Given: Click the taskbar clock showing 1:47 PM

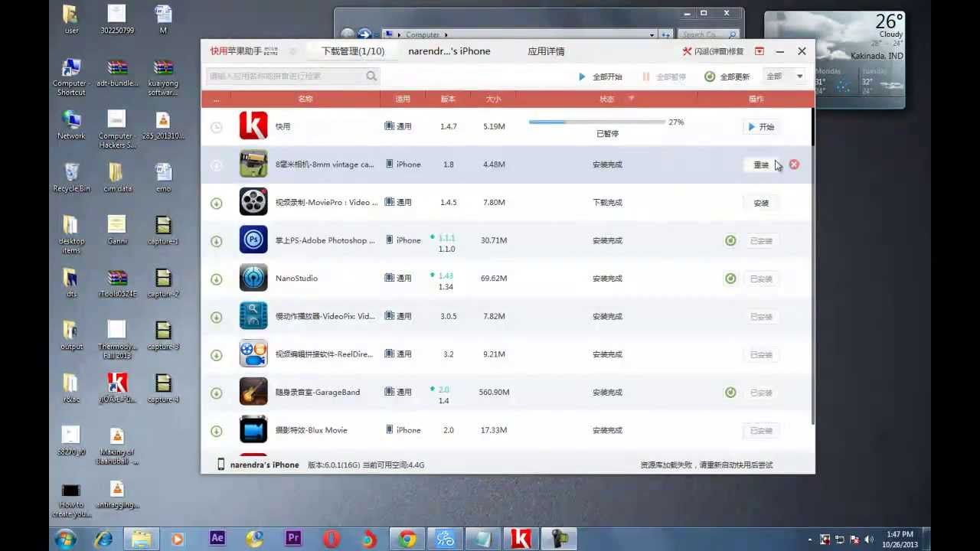Looking at the screenshot, I should pyautogui.click(x=900, y=539).
